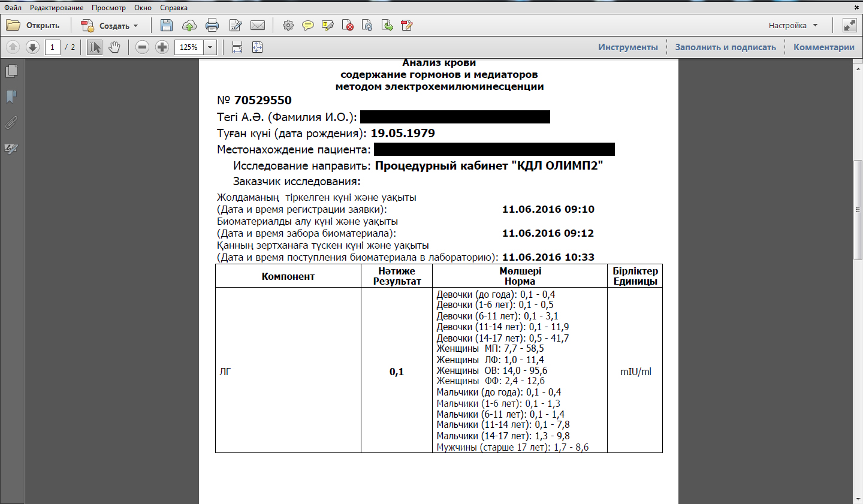Toggle fit-to-width scrolling mode
The height and width of the screenshot is (504, 863).
pyautogui.click(x=237, y=47)
